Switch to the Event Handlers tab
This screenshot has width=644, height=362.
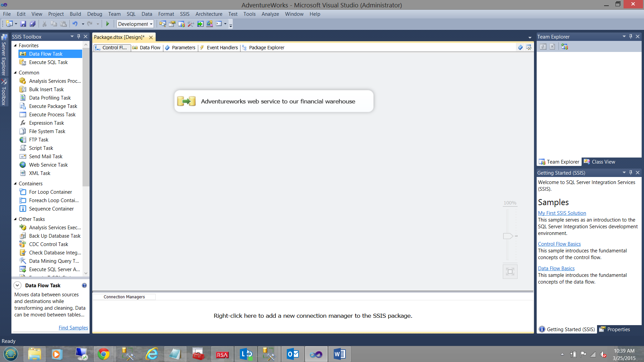222,48
